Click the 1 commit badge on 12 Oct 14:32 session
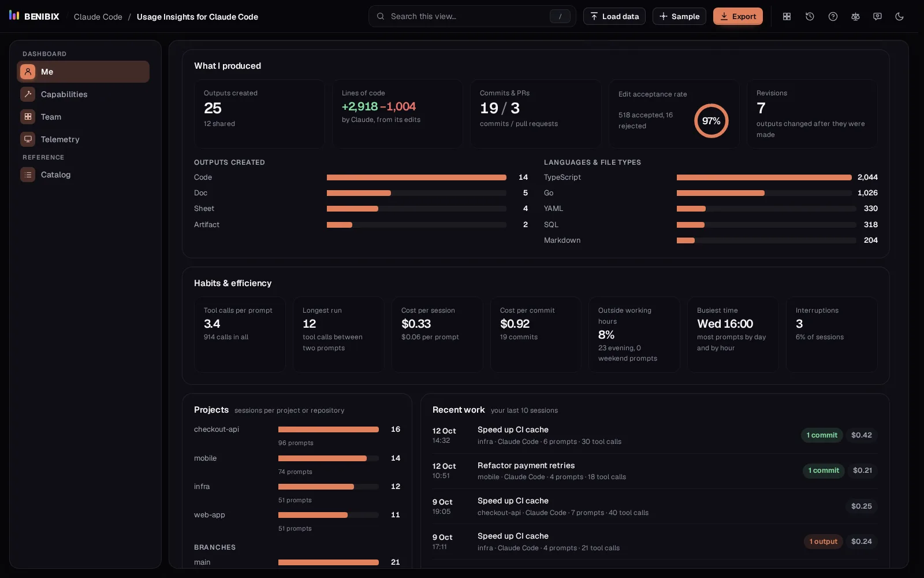The height and width of the screenshot is (578, 924). point(822,435)
